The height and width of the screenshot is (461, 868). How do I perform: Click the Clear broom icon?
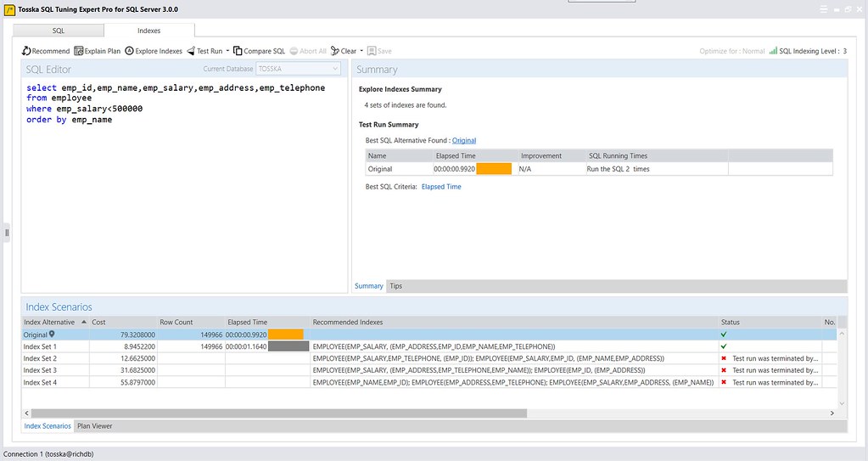(x=335, y=51)
